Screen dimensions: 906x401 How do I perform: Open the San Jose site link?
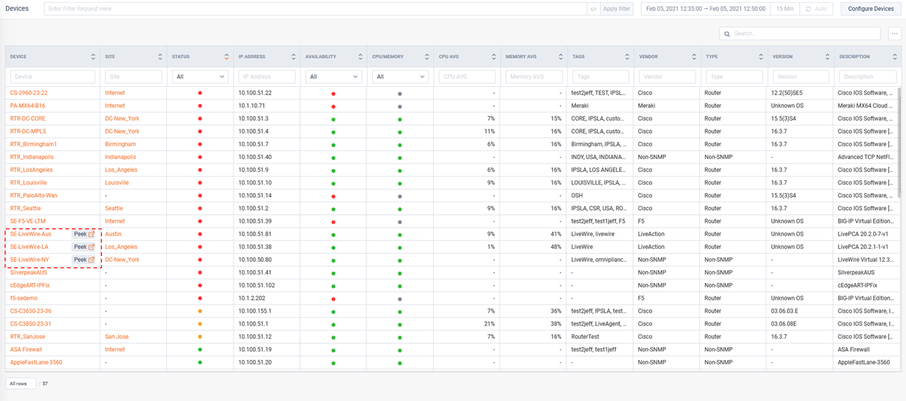coord(117,336)
